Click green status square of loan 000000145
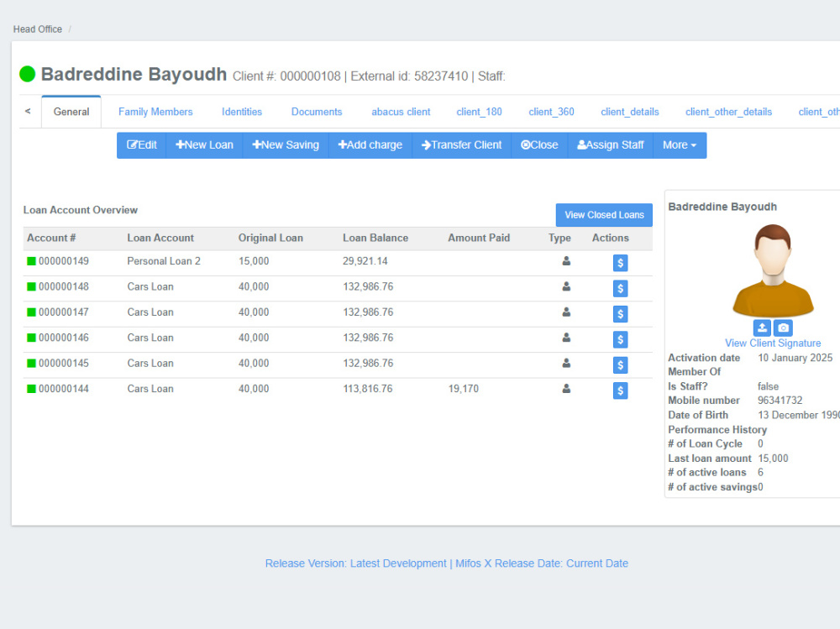840x629 pixels. click(32, 364)
